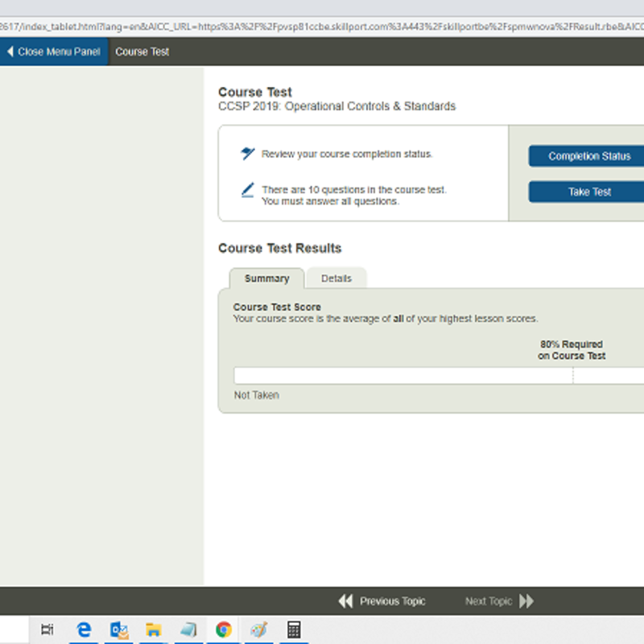
Task: Open Calculator from the taskbar
Action: 294,630
